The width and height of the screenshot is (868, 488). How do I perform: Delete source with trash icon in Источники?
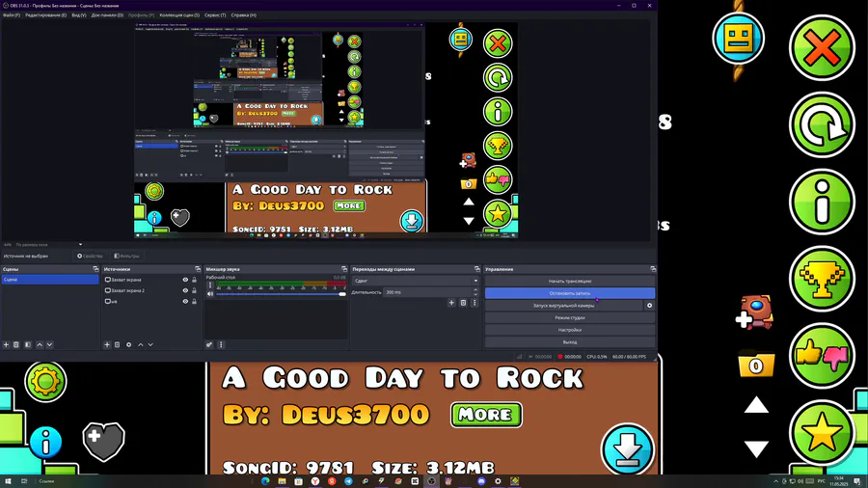(x=117, y=344)
